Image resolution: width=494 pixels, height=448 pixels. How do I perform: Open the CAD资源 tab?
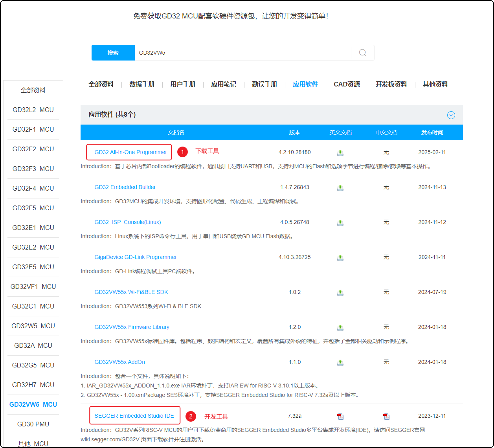[x=347, y=84]
